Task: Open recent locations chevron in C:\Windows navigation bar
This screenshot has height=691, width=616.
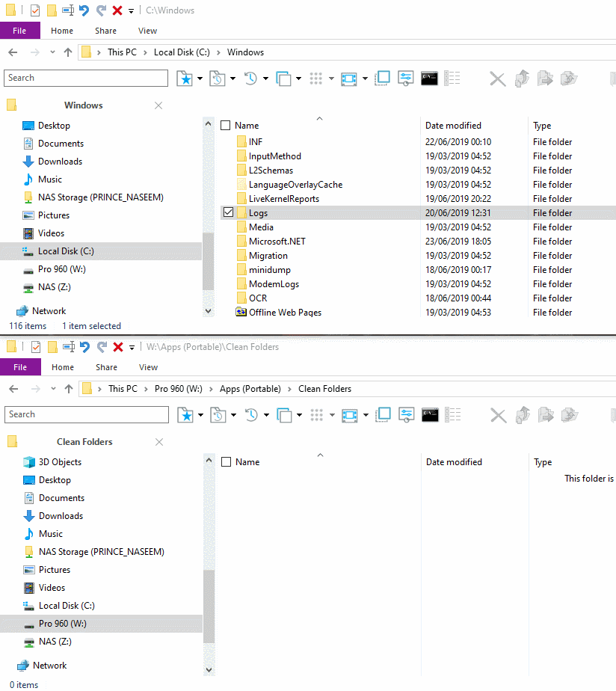Action: tap(52, 52)
